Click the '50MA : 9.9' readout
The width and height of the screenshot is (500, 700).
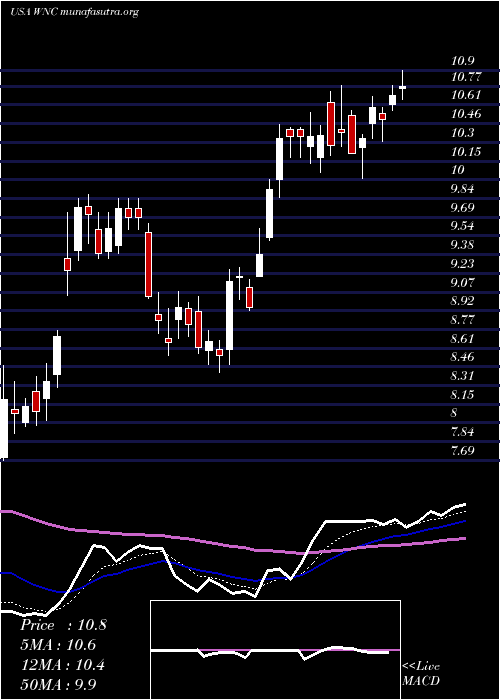[58, 684]
